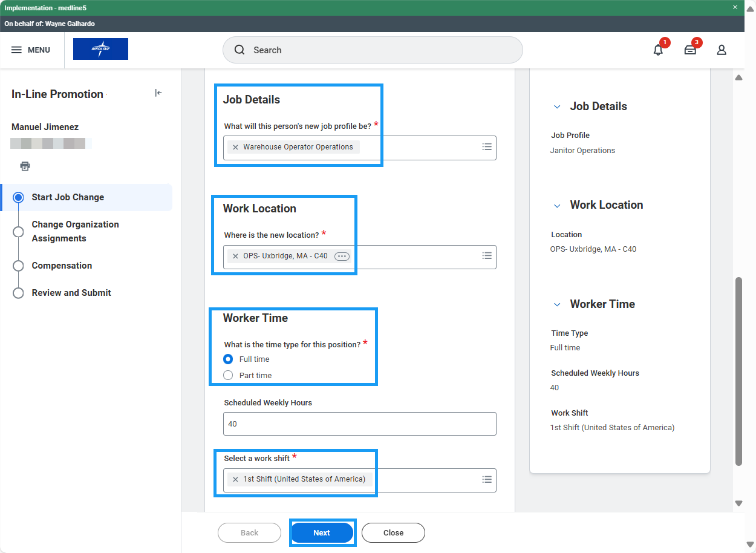
Task: Open related actions for OPS- Uxbridge location
Action: (x=342, y=257)
